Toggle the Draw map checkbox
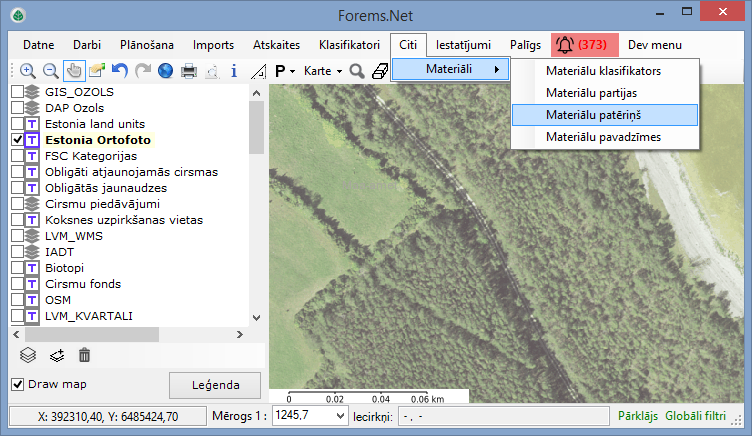Screen dimensions: 752x436 coord(17,384)
